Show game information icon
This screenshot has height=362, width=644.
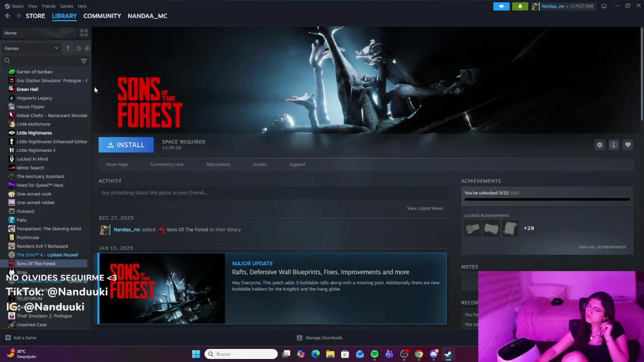[x=614, y=145]
